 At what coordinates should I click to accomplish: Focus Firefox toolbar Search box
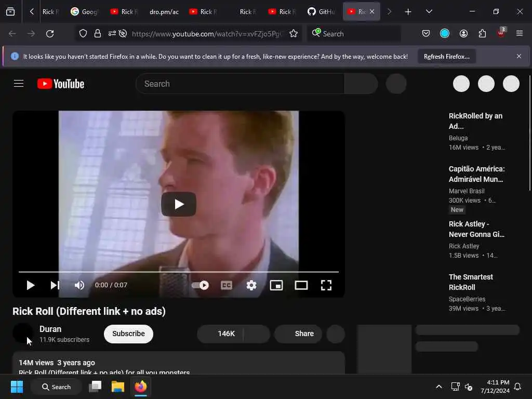pos(354,34)
